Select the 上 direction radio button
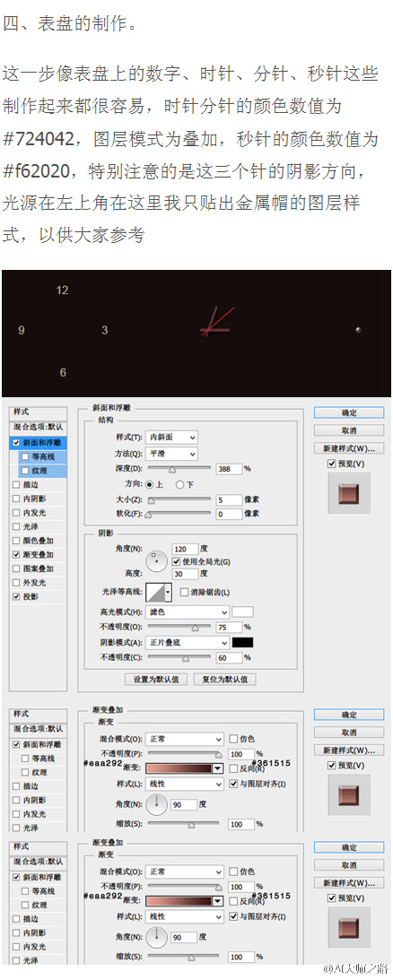 (x=149, y=484)
